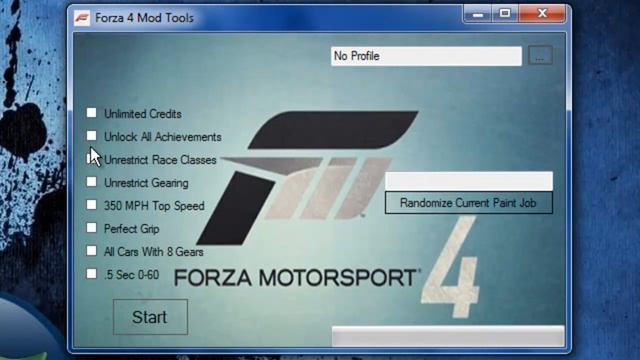Click the Forza icon in title bar
The width and height of the screenshot is (640, 360).
pyautogui.click(x=82, y=18)
